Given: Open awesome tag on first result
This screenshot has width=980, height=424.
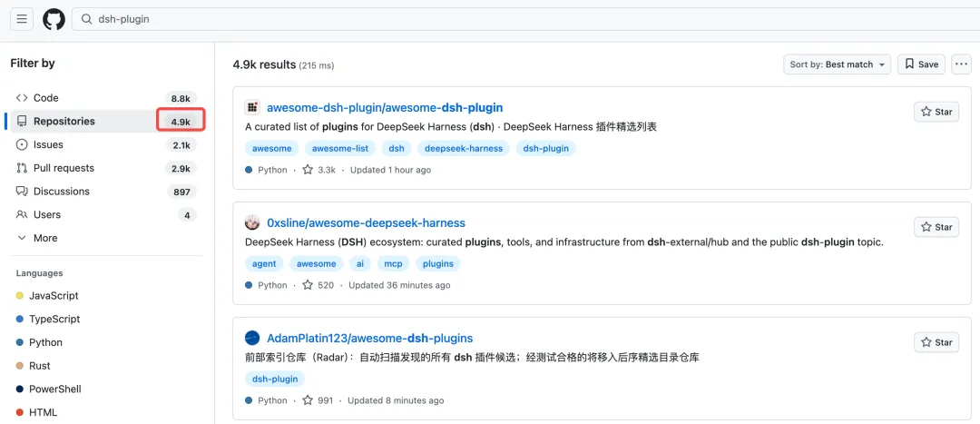Looking at the screenshot, I should click(272, 149).
